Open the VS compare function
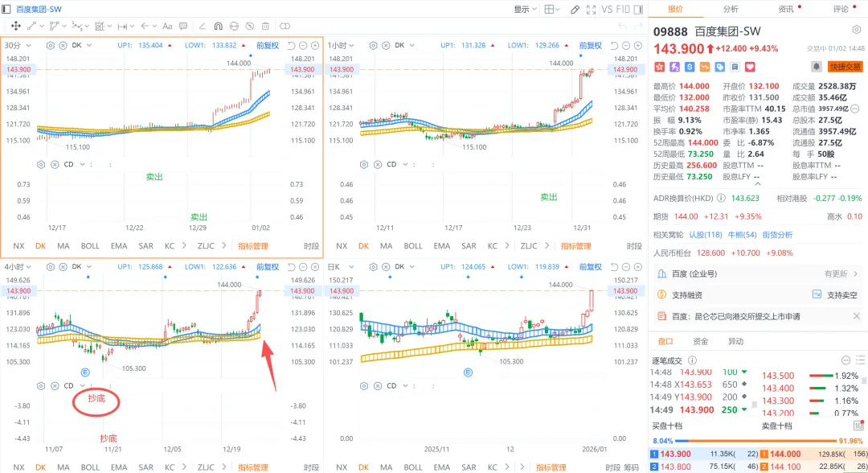This screenshot has height=473, width=868. point(607,10)
